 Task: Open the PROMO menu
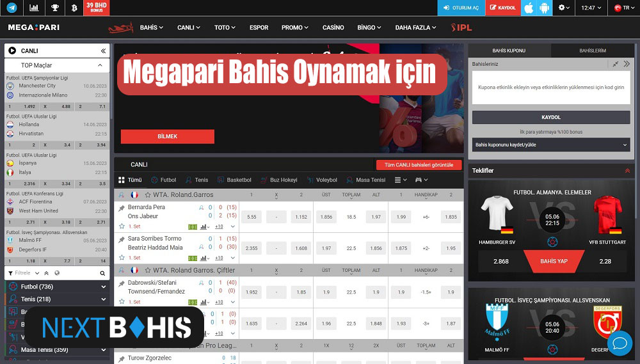pos(294,28)
